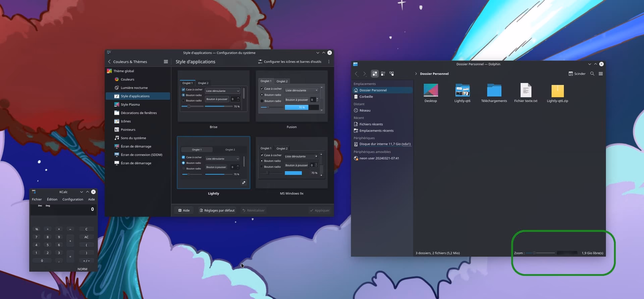The image size is (644, 299).
Task: Select Style d'applications in the sidebar
Action: click(x=138, y=96)
